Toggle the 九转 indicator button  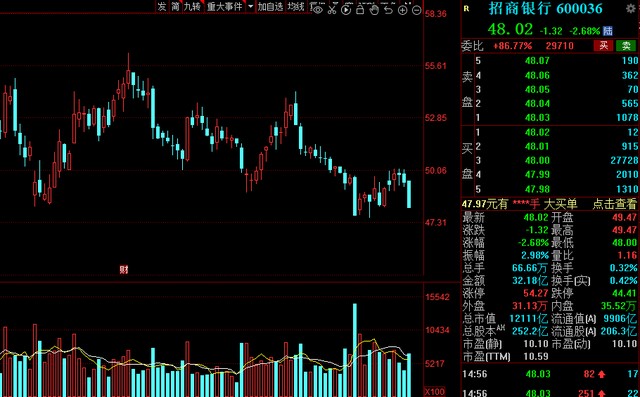(192, 7)
